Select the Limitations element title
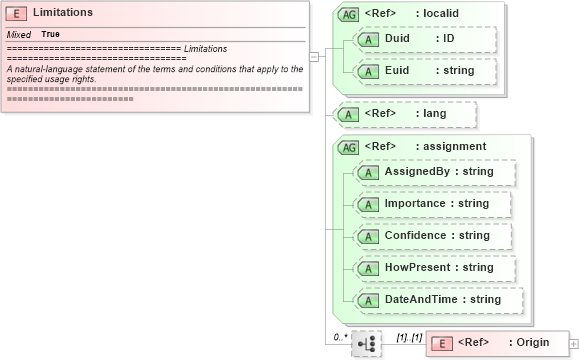Viewport: 579px width, 360px height. click(x=63, y=12)
